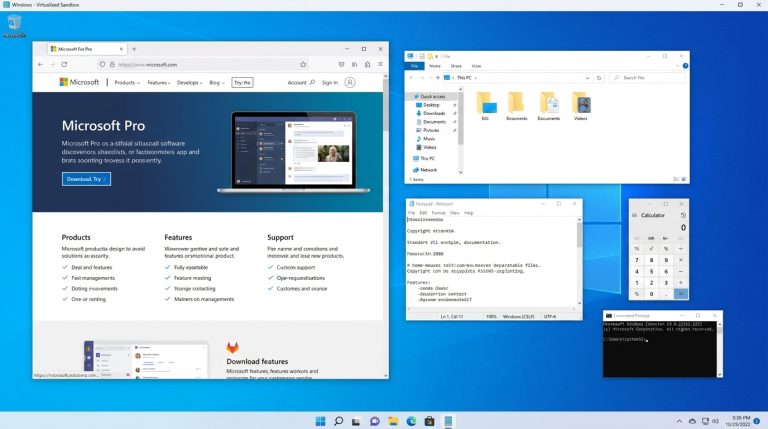Screen dimensions: 768x429
Task: Click the browser address bar URL
Action: click(147, 65)
